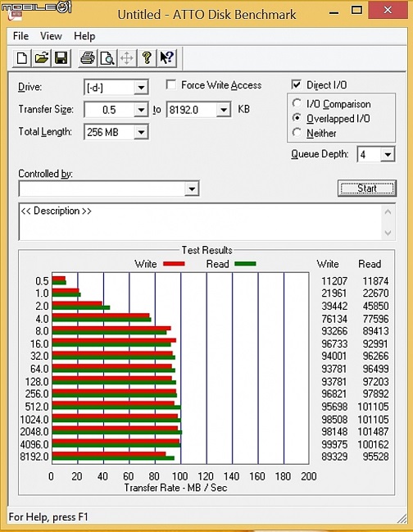Activate the context help pointer icon
Screen dimensions: 413x532
pos(166,58)
